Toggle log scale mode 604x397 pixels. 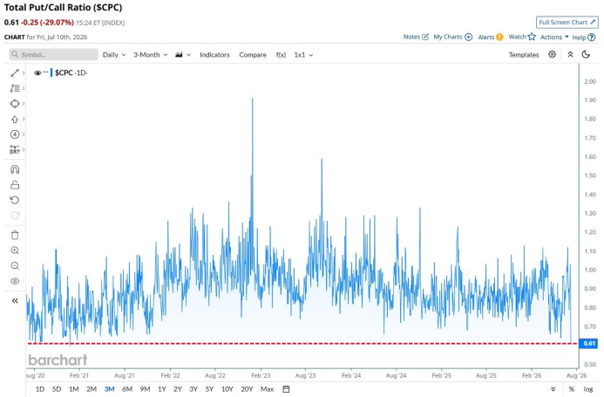point(588,389)
